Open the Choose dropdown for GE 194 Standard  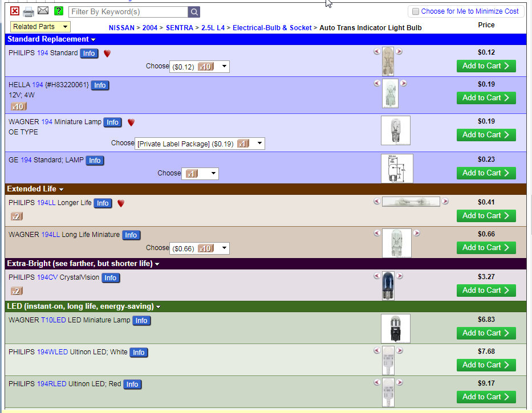coord(200,174)
